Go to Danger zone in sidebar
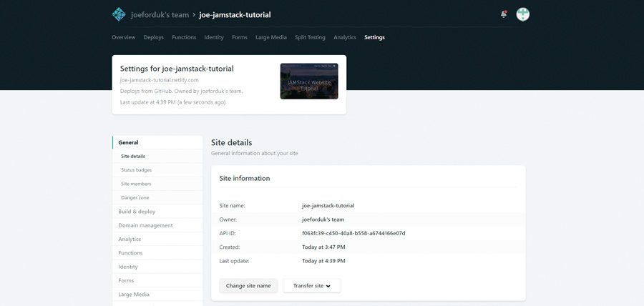The width and height of the screenshot is (644, 306). tap(157, 198)
